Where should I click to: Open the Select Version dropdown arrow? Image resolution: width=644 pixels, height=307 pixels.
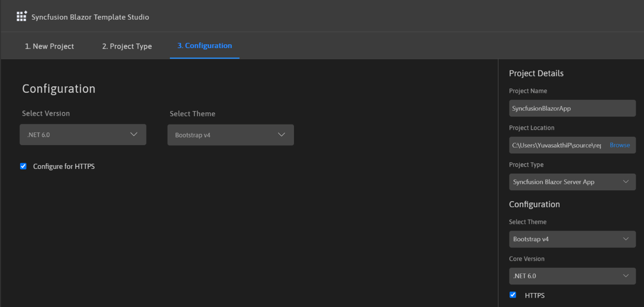coord(134,134)
